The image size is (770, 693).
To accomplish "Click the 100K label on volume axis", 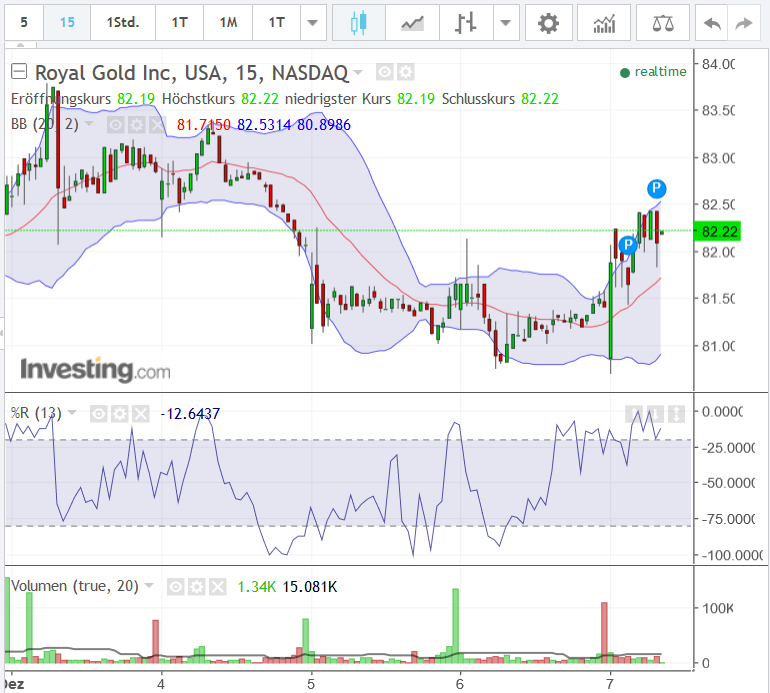I will [x=717, y=608].
